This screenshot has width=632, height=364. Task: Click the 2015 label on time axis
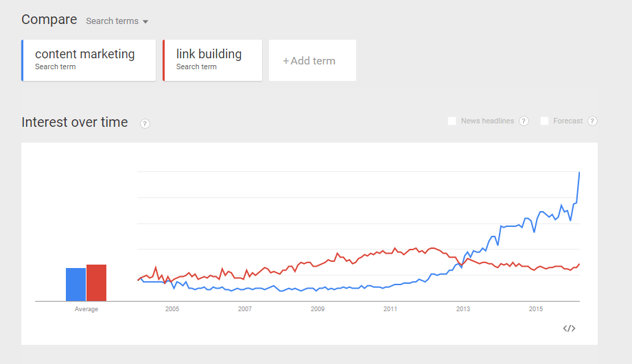(536, 309)
